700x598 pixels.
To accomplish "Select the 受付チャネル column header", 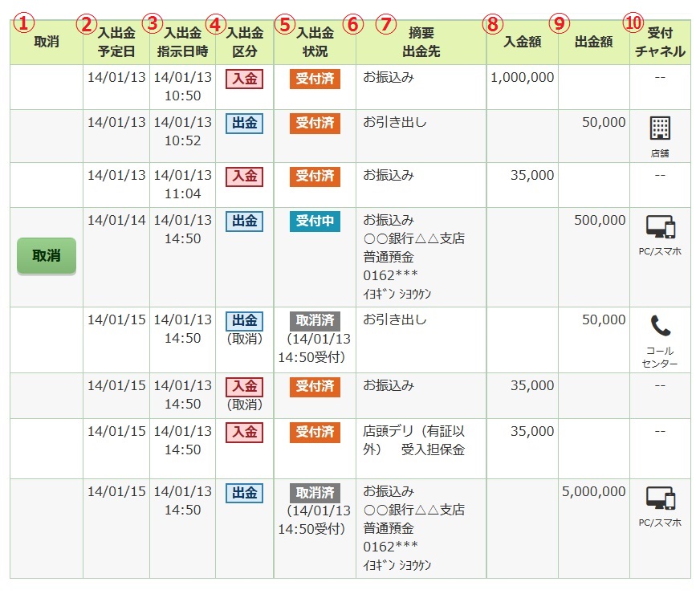I will pos(660,42).
